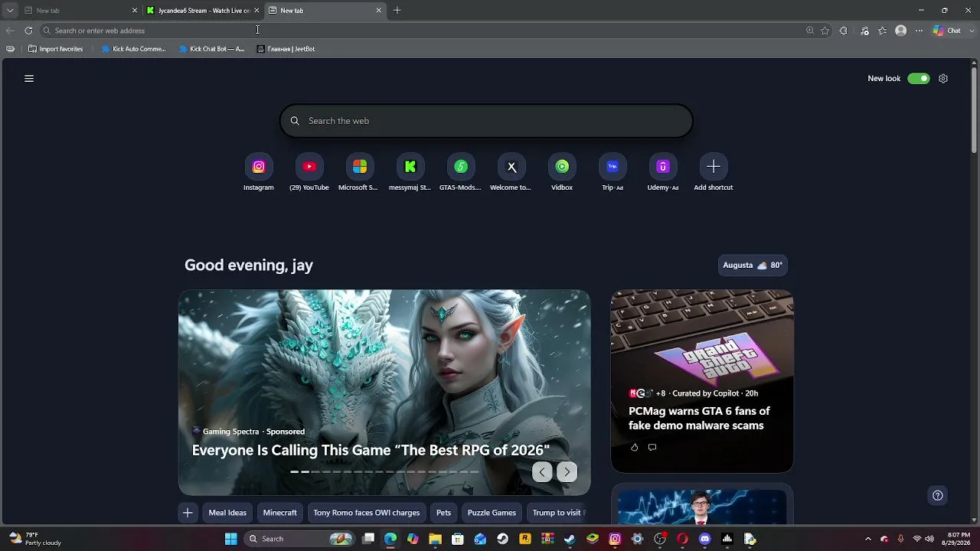Open the browser Settings and more ellipsis
This screenshot has height=551, width=980.
pos(920,31)
